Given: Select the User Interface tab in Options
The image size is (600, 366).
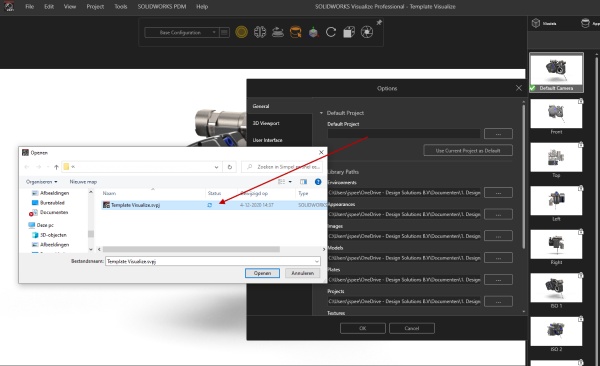Looking at the screenshot, I should (279, 140).
